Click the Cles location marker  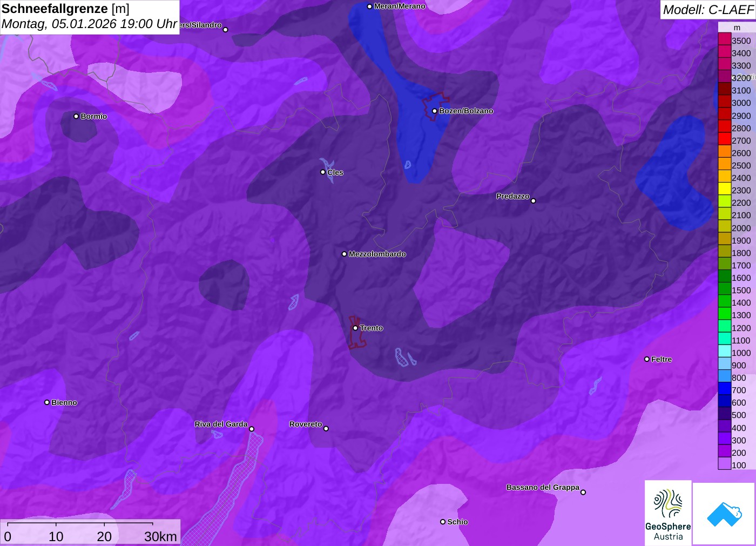click(x=323, y=172)
